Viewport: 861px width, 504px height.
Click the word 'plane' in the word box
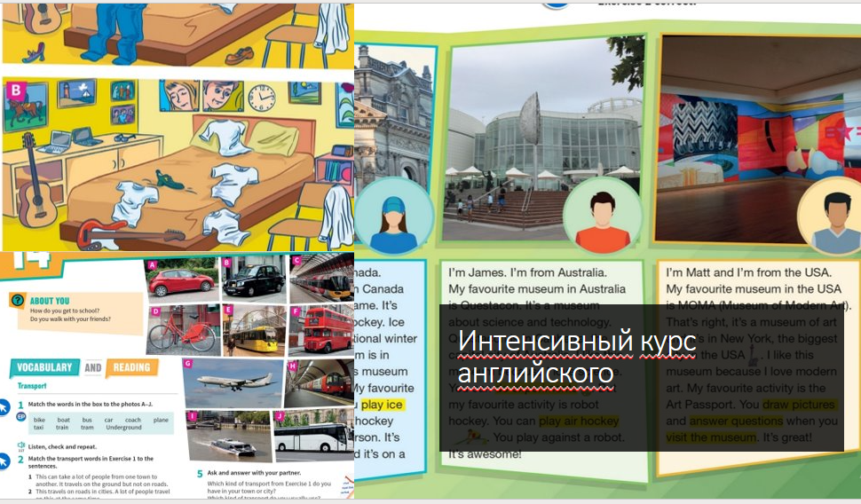[x=161, y=420]
